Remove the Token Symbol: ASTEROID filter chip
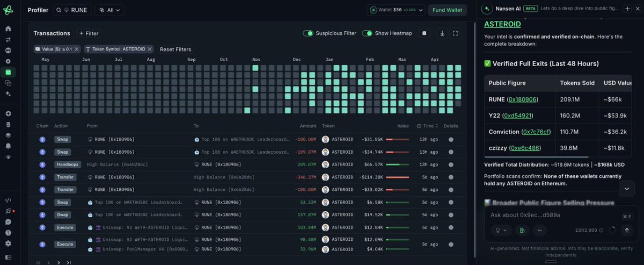Screen dimensions: 644x265 click(x=150, y=49)
